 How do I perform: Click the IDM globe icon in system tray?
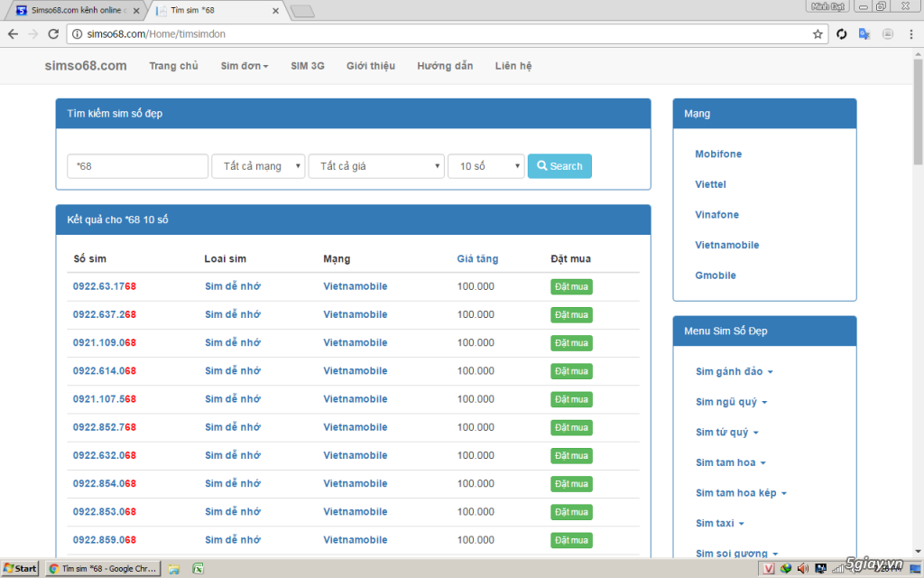(786, 569)
